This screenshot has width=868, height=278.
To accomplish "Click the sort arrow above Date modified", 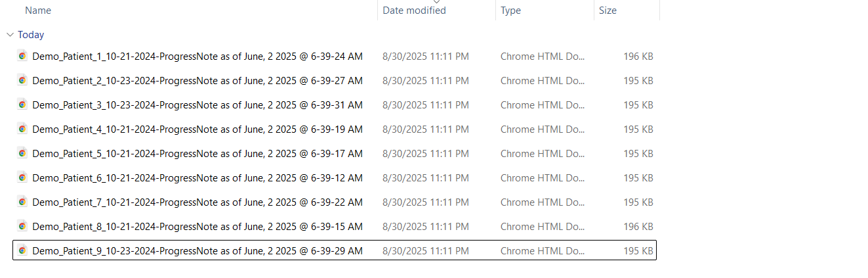I will pos(436,2).
